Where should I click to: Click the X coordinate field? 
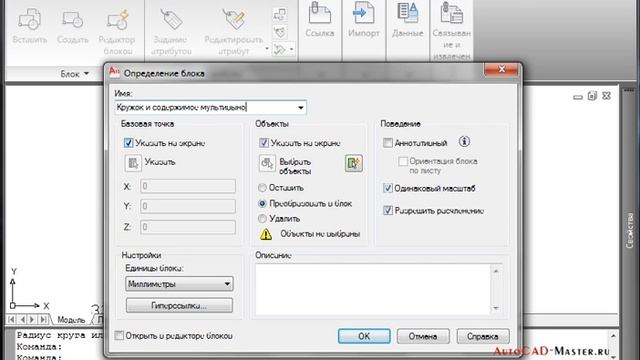188,186
